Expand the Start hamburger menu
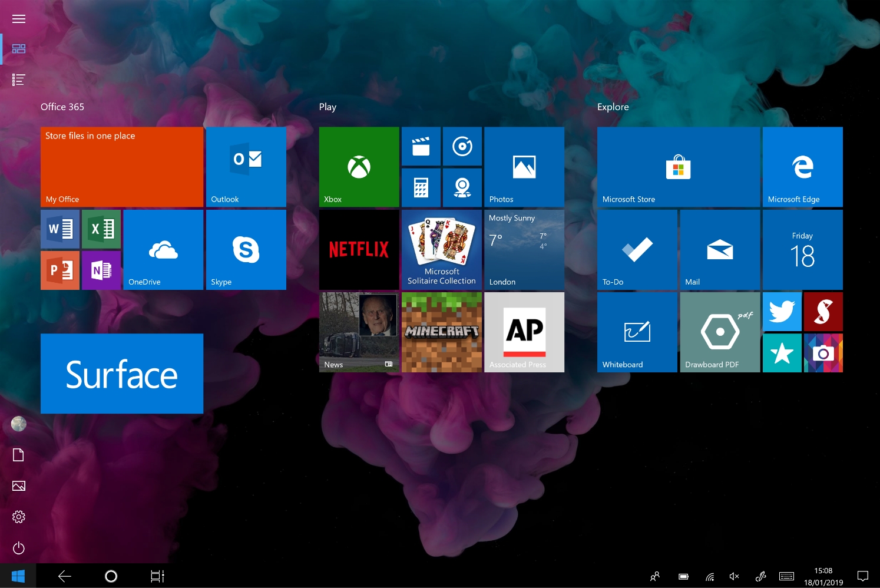 coord(19,19)
